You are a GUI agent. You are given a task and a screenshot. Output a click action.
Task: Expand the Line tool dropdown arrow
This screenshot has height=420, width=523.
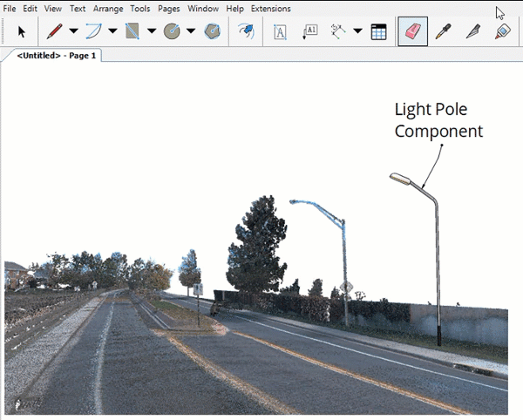(x=73, y=31)
